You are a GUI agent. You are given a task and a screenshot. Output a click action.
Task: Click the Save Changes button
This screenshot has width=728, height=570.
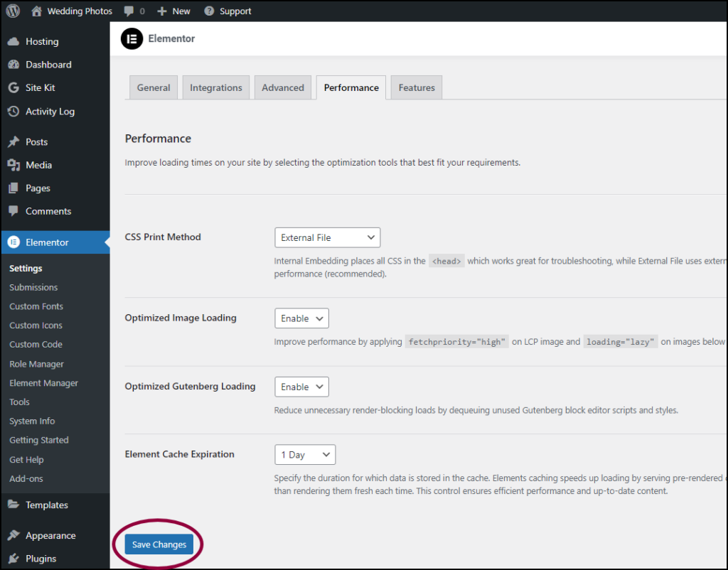click(x=159, y=544)
